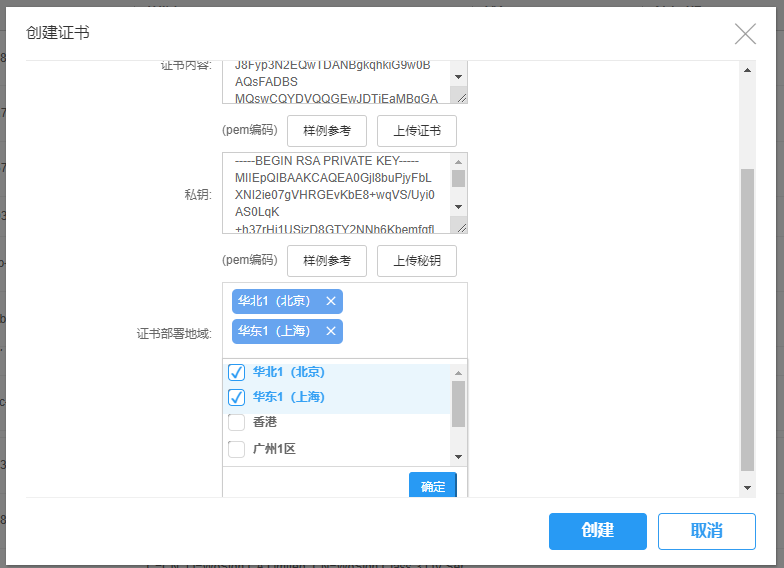Click the 证书部署地域 field label
Image resolution: width=784 pixels, height=568 pixels.
point(174,334)
